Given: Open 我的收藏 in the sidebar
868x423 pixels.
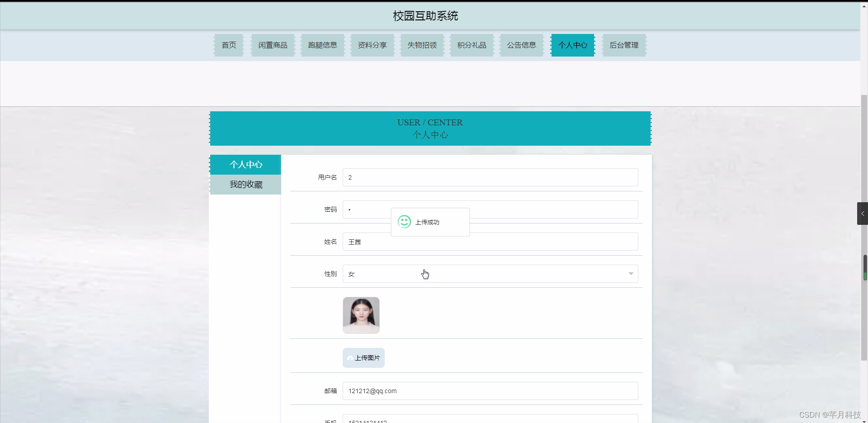Looking at the screenshot, I should tap(245, 184).
